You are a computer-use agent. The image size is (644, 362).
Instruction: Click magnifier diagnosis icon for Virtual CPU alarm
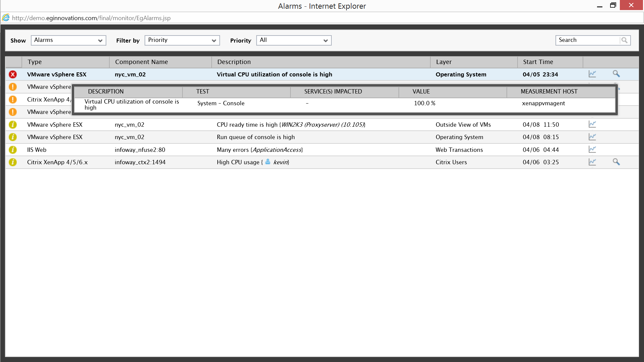(616, 74)
